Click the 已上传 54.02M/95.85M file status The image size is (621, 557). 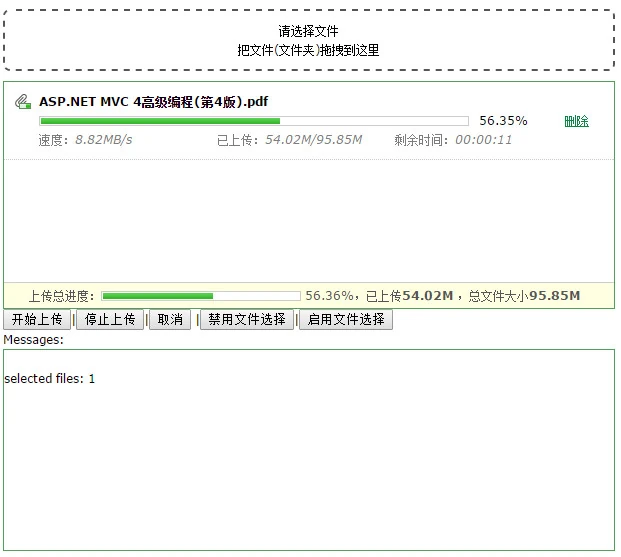[290, 140]
